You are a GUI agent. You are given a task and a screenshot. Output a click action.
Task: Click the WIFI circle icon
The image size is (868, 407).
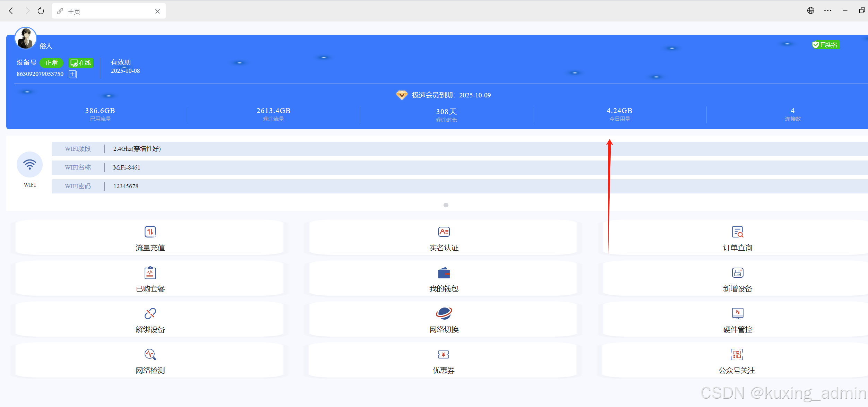[x=30, y=165]
